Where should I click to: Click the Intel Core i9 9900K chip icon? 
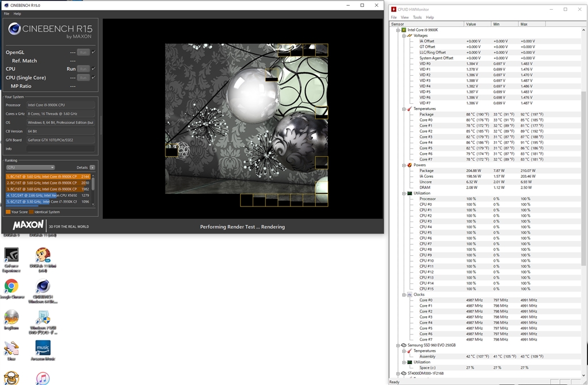point(404,30)
